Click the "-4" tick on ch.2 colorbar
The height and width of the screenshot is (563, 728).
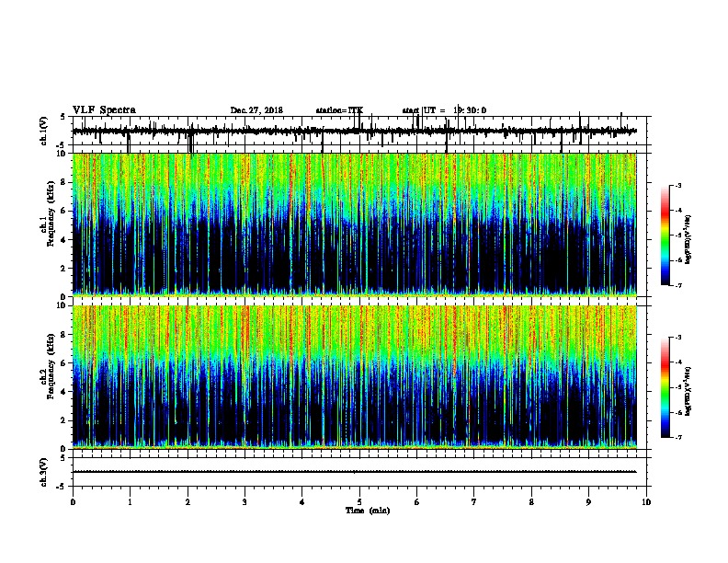[677, 362]
